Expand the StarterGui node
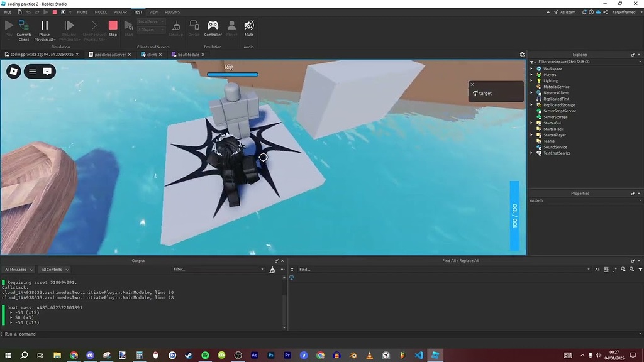This screenshot has width=644, height=362. [531, 123]
